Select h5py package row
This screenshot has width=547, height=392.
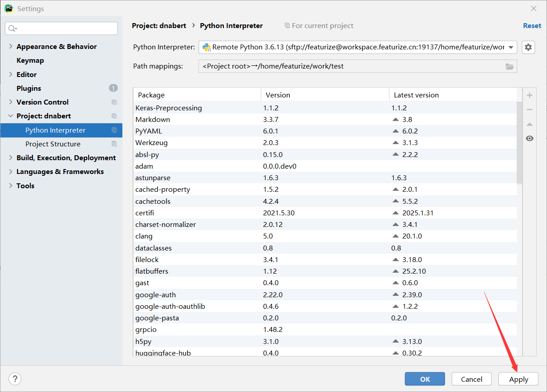(x=325, y=341)
